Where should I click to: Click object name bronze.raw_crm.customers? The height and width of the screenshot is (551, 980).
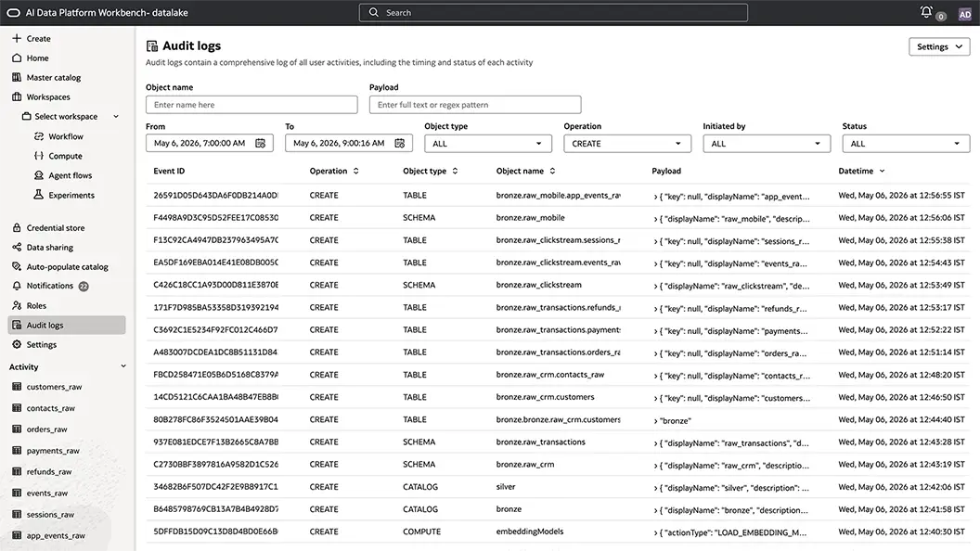[545, 397]
